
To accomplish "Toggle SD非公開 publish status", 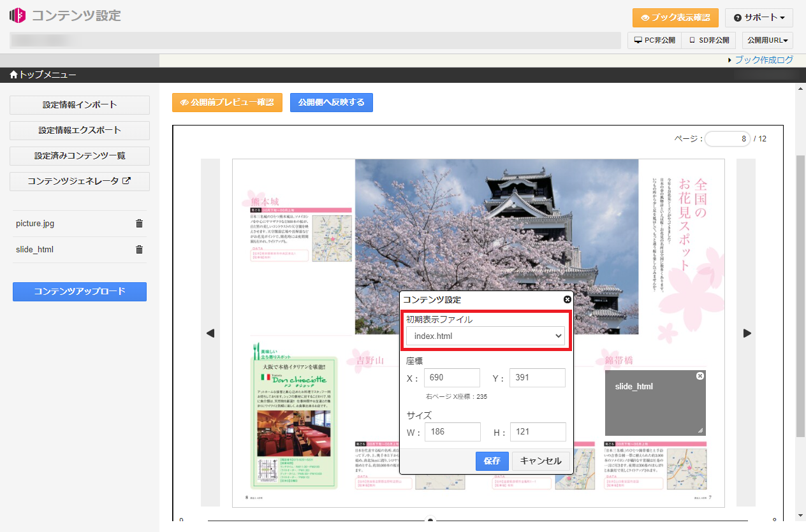I will 708,40.
